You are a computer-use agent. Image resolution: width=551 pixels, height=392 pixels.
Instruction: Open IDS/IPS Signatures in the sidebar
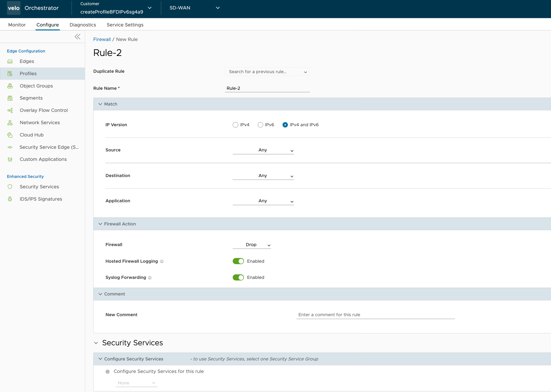coord(42,199)
